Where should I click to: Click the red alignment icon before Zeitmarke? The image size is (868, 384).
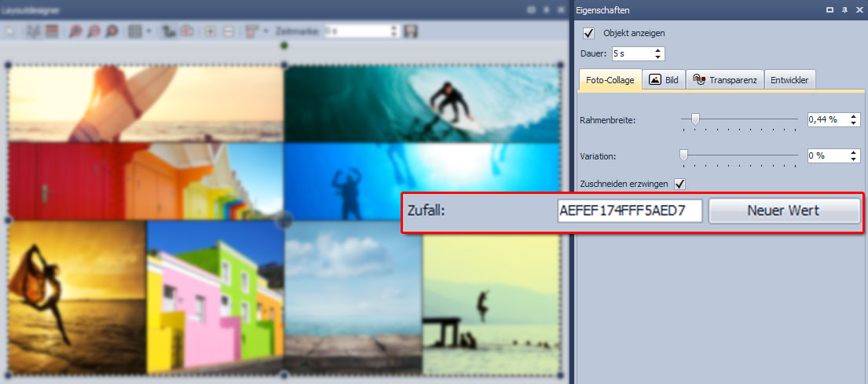point(252,31)
